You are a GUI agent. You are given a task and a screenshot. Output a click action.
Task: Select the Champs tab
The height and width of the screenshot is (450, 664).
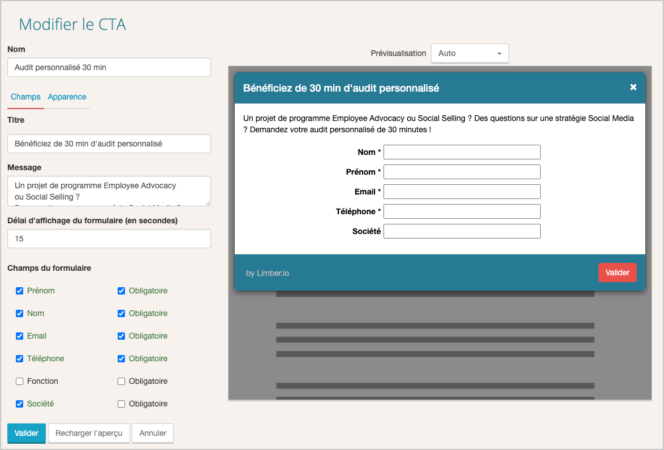[24, 97]
